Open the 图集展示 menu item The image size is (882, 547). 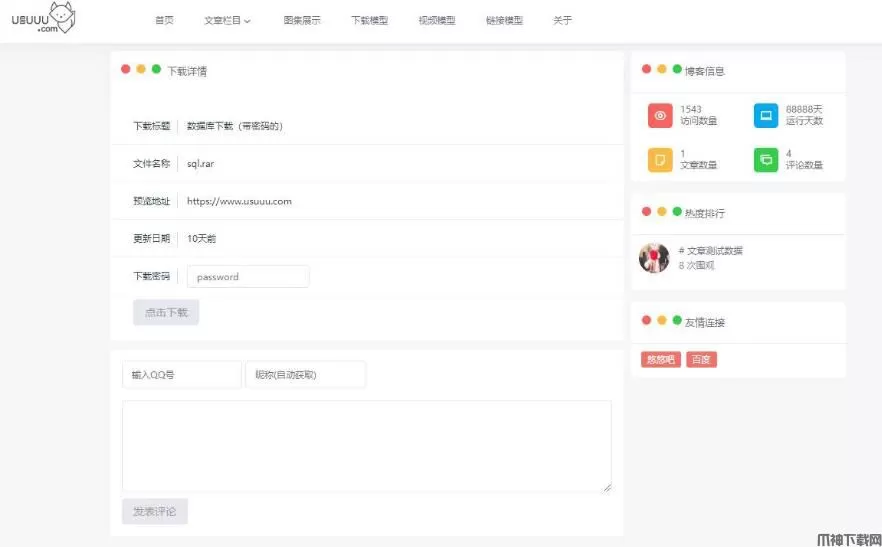point(302,20)
